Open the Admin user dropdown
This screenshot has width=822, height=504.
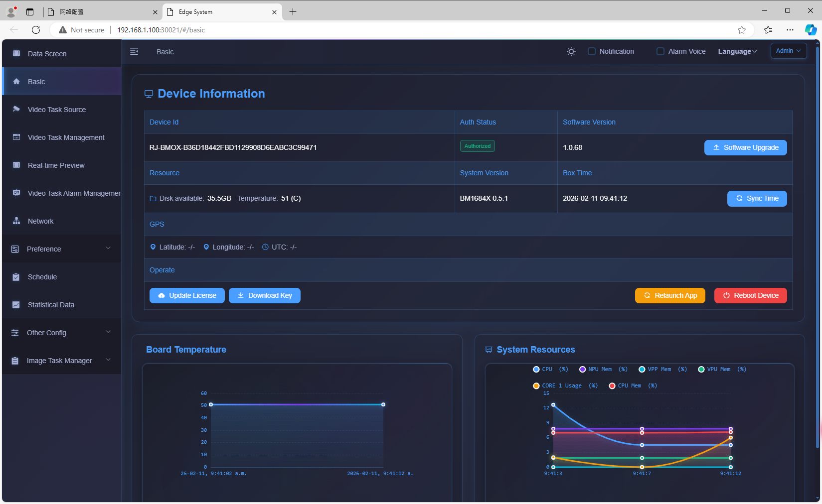tap(788, 51)
